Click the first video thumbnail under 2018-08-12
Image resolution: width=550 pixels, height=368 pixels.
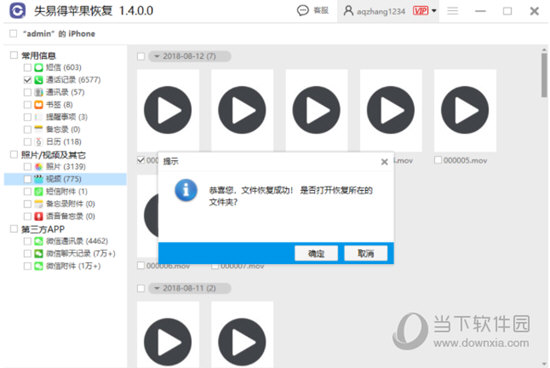pos(168,110)
